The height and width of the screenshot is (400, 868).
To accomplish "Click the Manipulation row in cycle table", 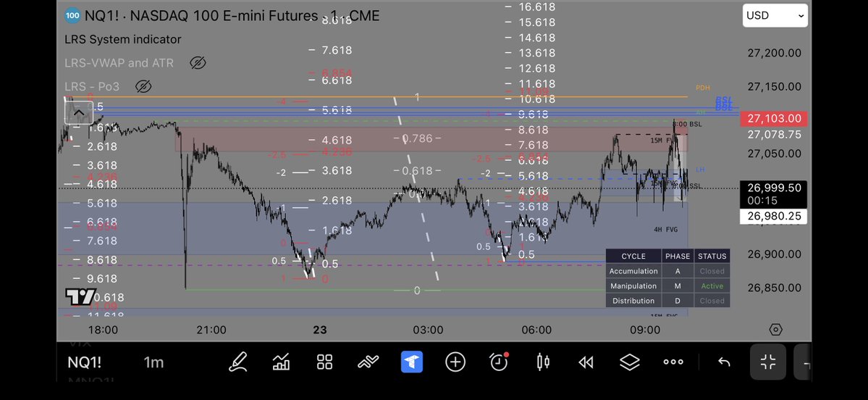I will 667,286.
